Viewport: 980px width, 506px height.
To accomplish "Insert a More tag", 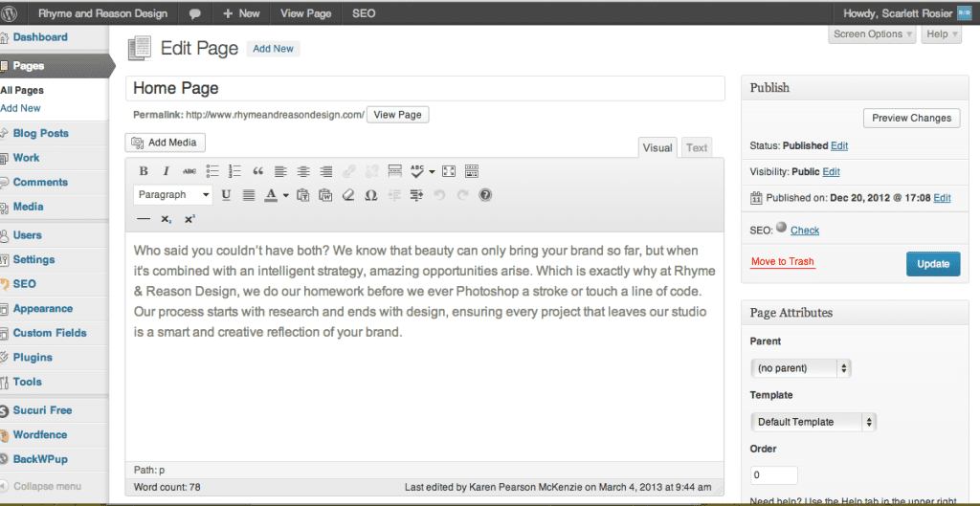I will click(394, 171).
